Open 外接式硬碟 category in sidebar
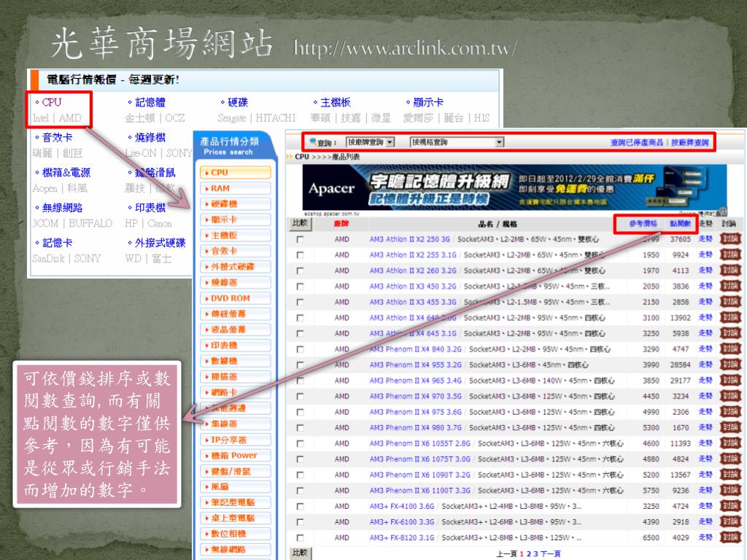The image size is (747, 560). [x=236, y=267]
